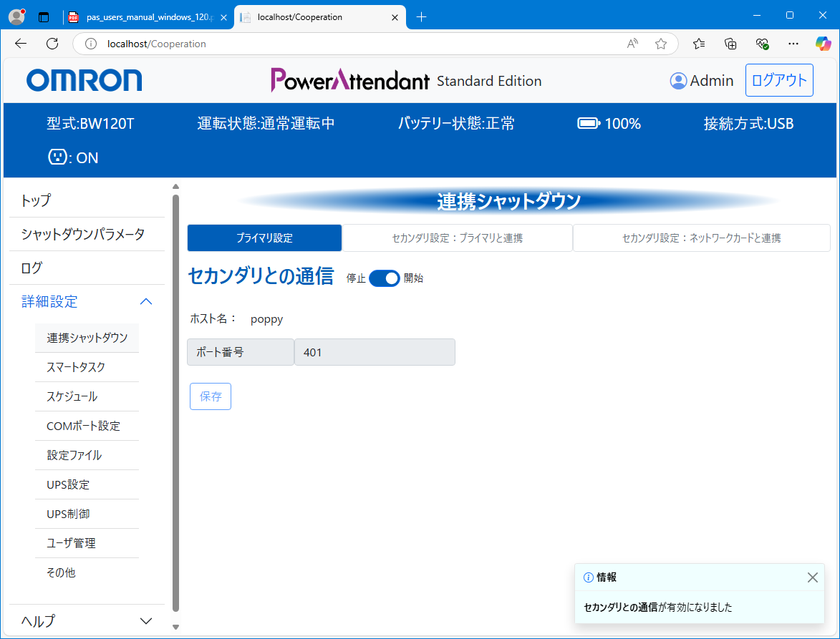Open トップ in the sidebar
Screen dimensions: 840x639
[x=87, y=200]
